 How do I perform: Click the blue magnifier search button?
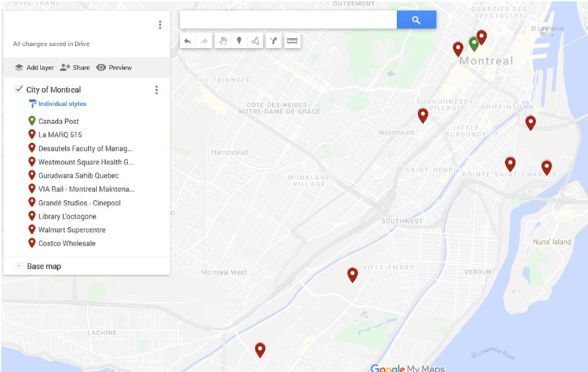(x=416, y=20)
